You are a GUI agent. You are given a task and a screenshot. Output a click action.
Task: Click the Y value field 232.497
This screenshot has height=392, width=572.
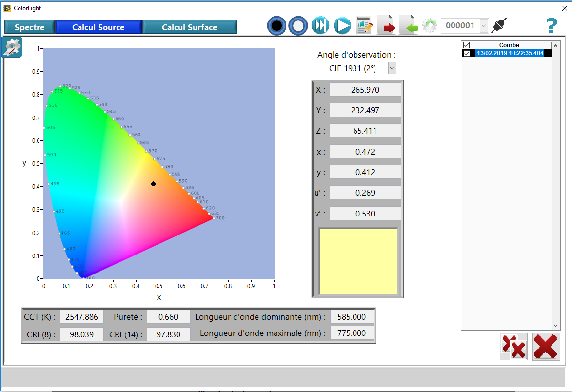coord(365,110)
